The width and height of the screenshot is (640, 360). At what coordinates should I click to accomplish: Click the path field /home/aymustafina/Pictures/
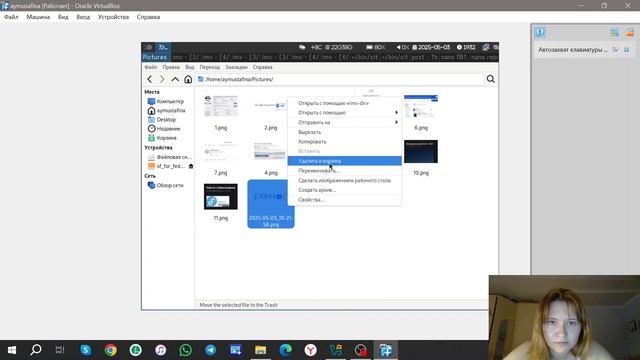(x=340, y=79)
